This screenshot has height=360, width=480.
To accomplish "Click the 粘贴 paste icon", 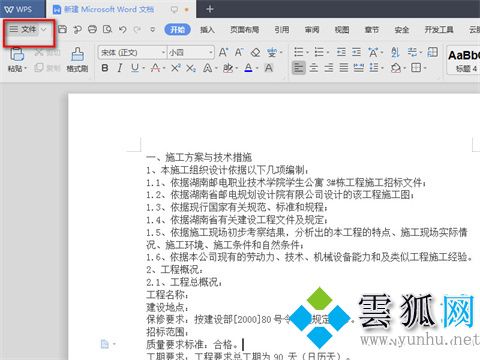I will (17, 54).
